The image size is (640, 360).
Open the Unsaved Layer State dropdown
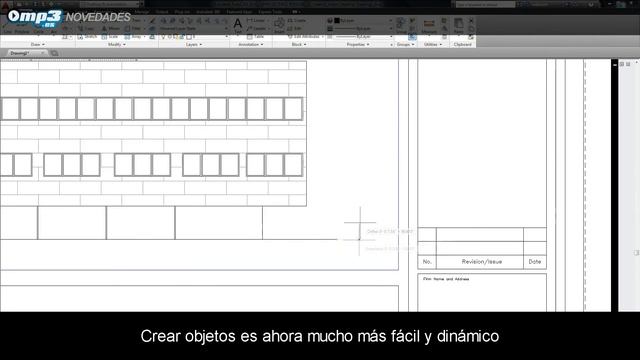tap(194, 29)
